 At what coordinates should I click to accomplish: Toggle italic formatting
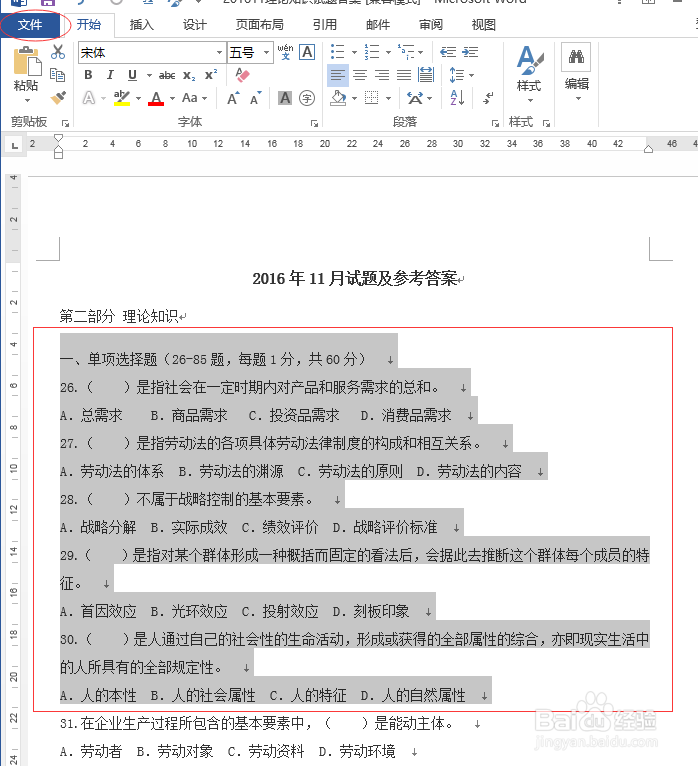coord(110,75)
